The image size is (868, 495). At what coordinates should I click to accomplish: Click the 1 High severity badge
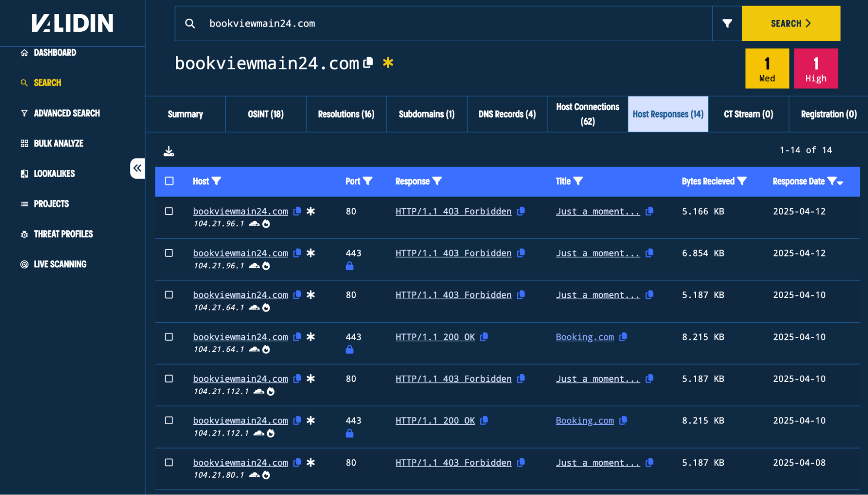[x=816, y=69]
